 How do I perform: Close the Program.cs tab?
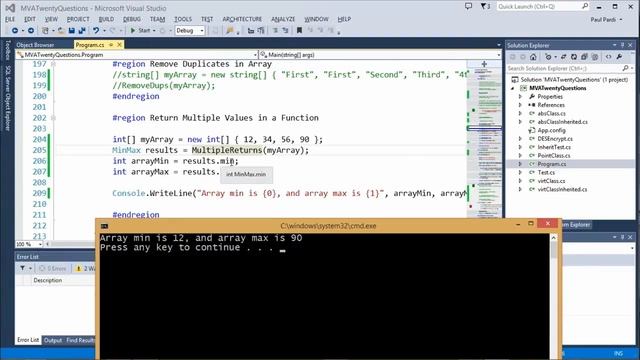pyautogui.click(x=119, y=44)
